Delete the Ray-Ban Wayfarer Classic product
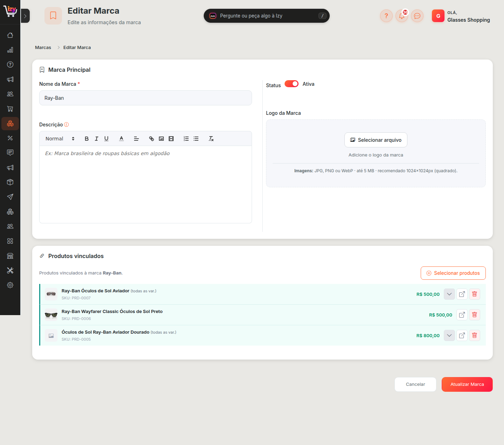 (475, 315)
